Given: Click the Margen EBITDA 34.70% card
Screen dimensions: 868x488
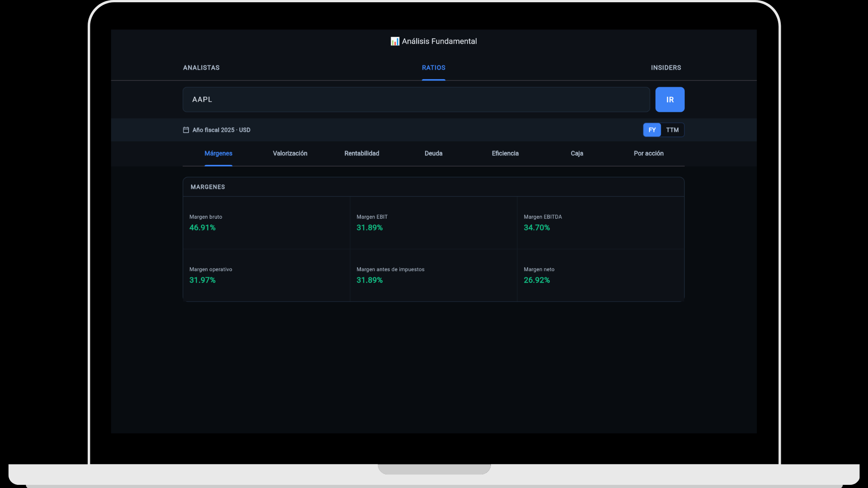Looking at the screenshot, I should tap(600, 223).
